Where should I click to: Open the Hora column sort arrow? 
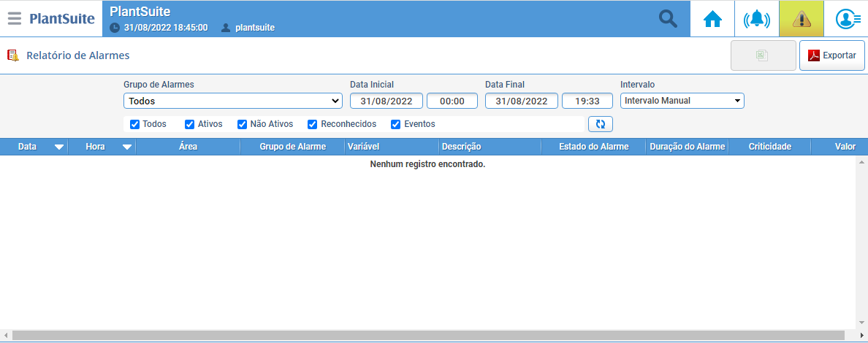(127, 147)
